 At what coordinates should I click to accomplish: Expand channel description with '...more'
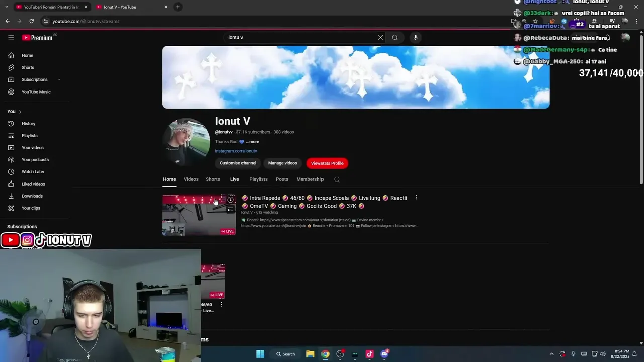click(x=253, y=142)
